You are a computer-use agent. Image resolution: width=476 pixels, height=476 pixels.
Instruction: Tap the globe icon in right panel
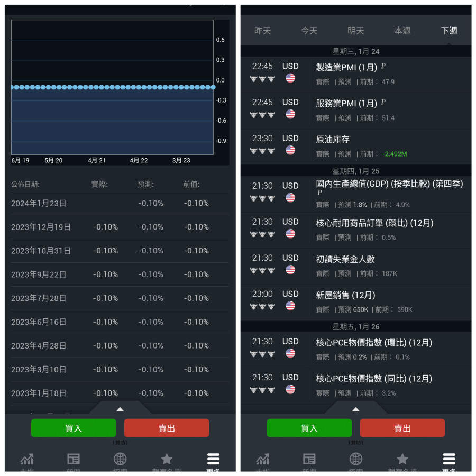[x=356, y=459]
